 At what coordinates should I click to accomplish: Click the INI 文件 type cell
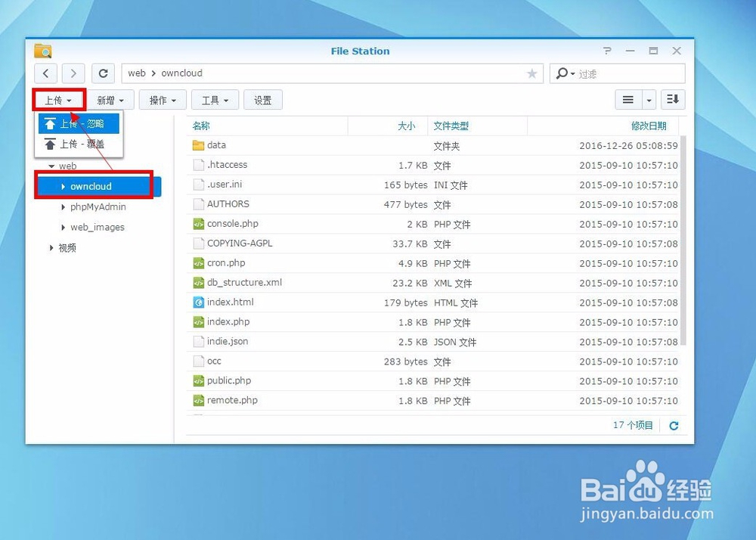coord(451,185)
